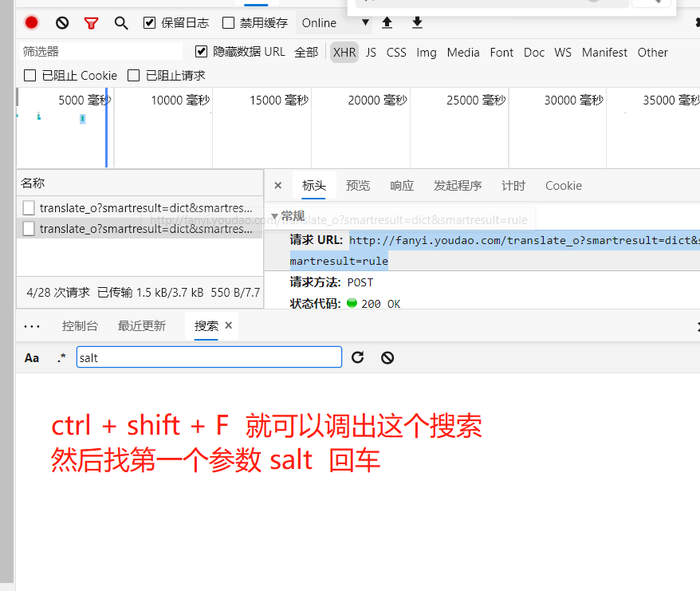Filter by WS requests

tap(563, 53)
